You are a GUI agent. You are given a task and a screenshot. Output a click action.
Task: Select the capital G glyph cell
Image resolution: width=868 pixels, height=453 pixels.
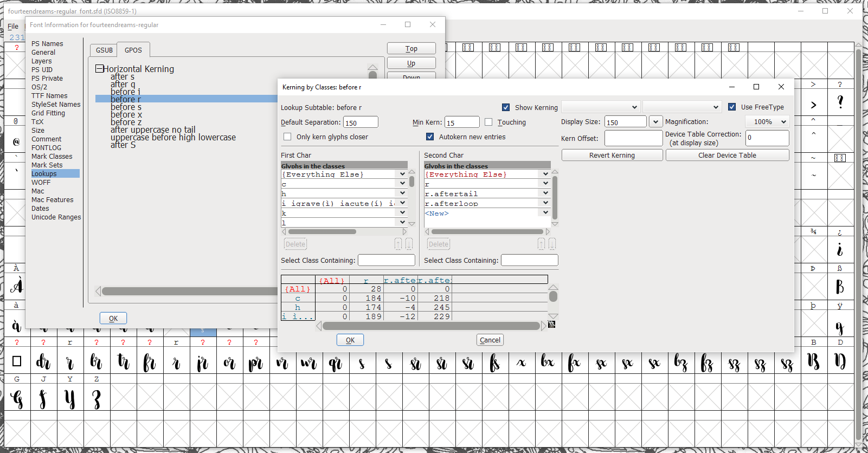coord(17,398)
